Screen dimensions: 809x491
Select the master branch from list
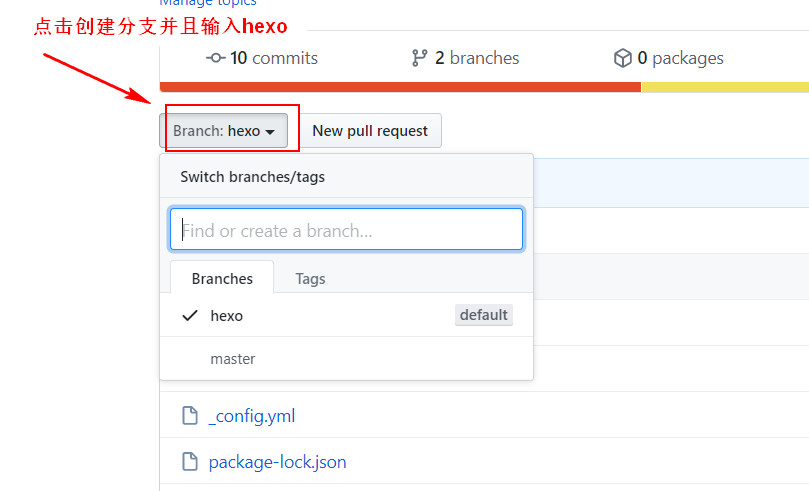[233, 359]
